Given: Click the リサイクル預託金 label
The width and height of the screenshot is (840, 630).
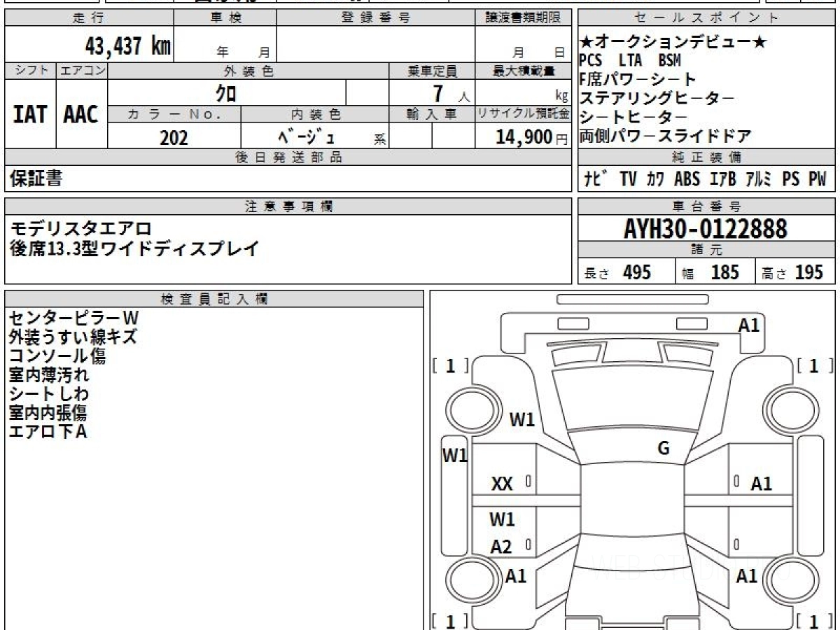Looking at the screenshot, I should coord(523,114).
